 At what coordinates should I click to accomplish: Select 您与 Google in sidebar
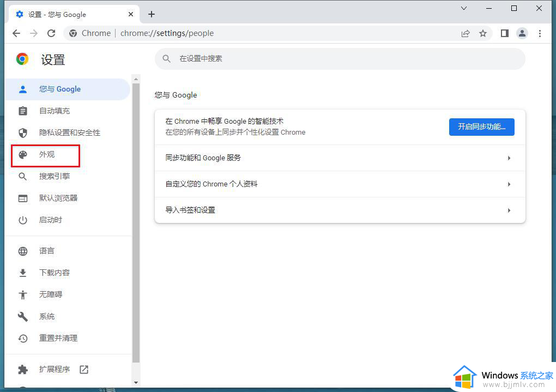point(68,89)
